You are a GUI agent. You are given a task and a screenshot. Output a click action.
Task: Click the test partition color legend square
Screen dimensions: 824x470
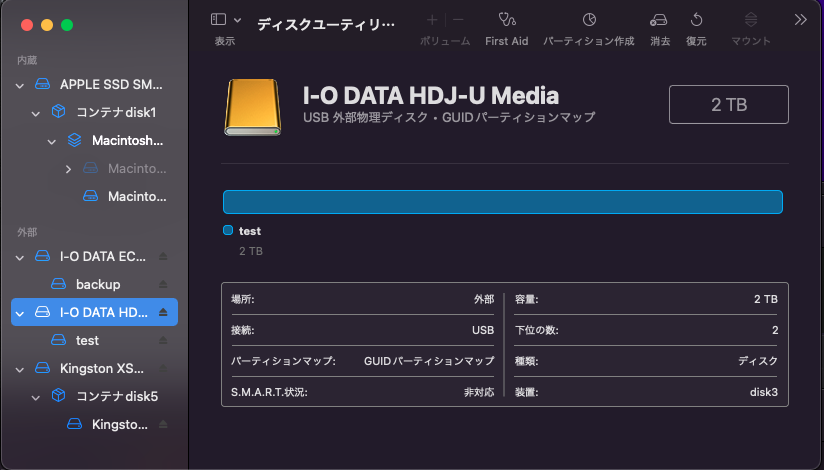[x=228, y=230]
